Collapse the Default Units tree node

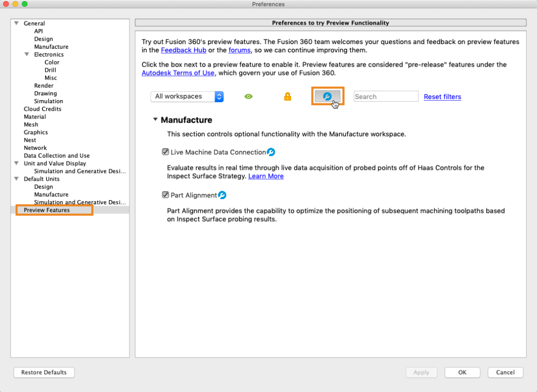(x=16, y=179)
